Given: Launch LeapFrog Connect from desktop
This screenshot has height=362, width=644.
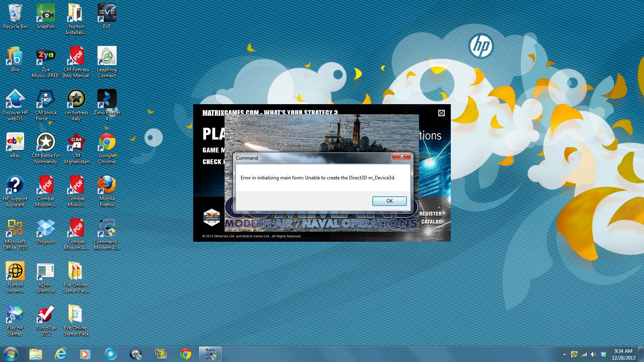Looking at the screenshot, I should click(107, 62).
